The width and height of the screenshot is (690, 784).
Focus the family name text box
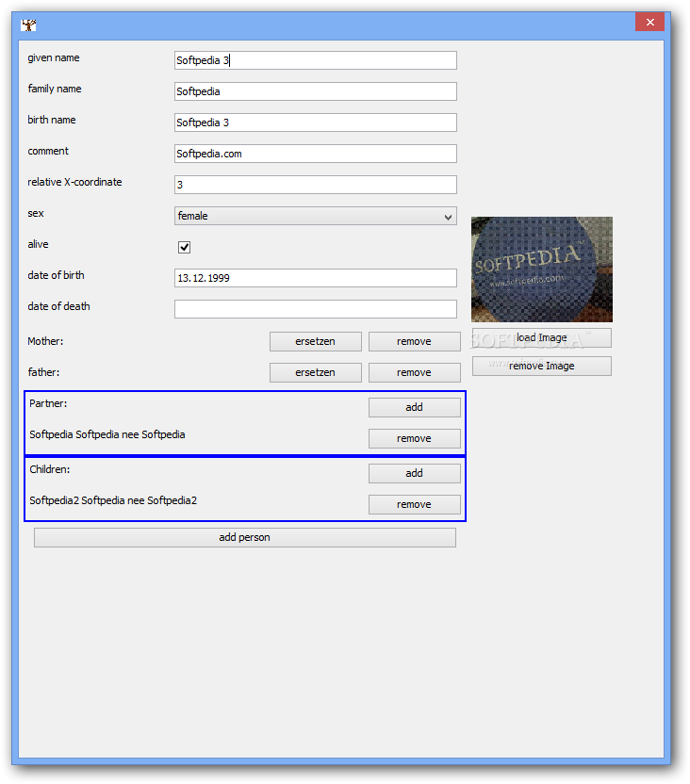316,91
